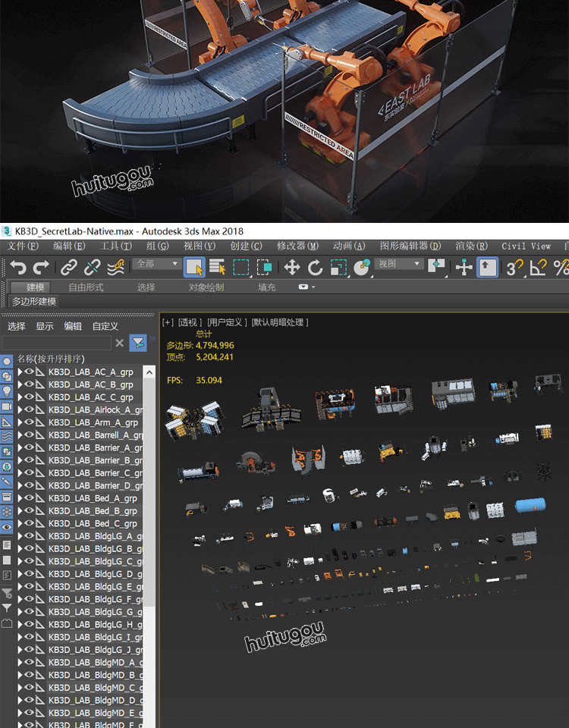This screenshot has width=569, height=728.
Task: Hide the KB3D_LAB_AC_A_grp object
Action: coord(30,372)
